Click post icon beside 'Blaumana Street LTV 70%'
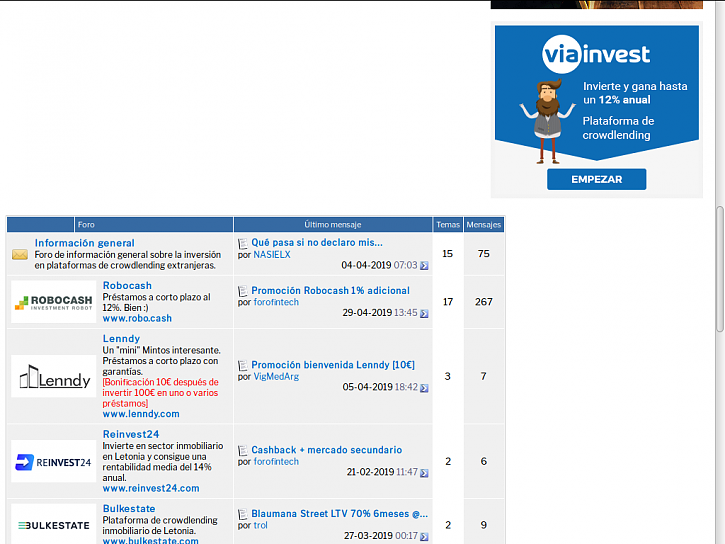725x544 pixels. point(243,514)
